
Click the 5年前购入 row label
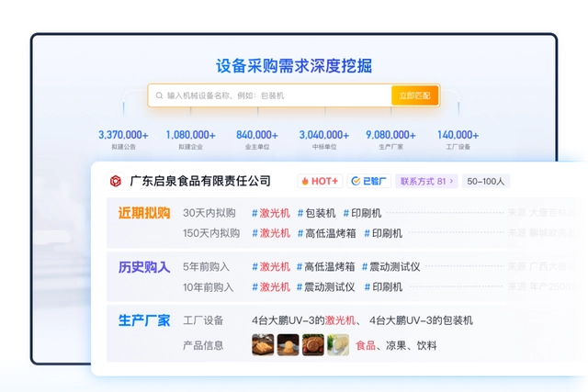(206, 267)
